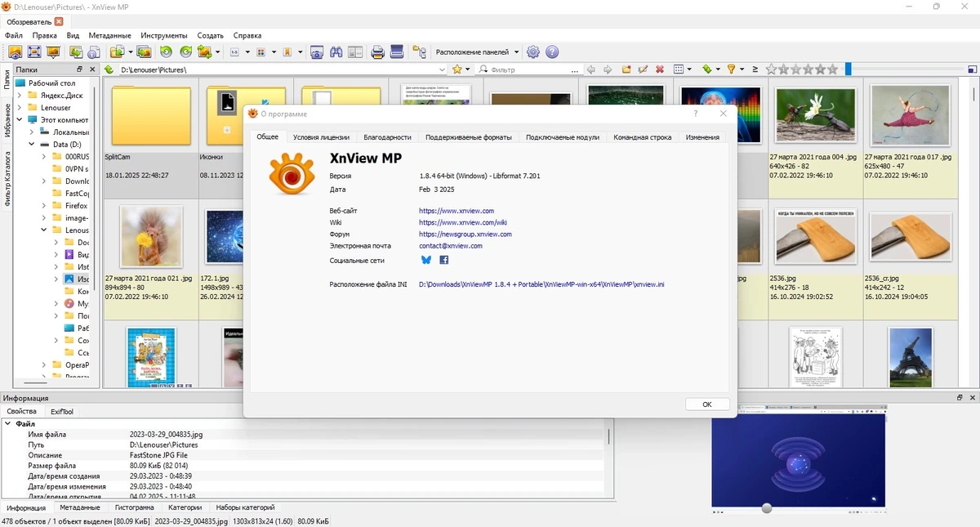
Task: Open the https://www.xnview.com/wiki link
Action: pos(463,222)
